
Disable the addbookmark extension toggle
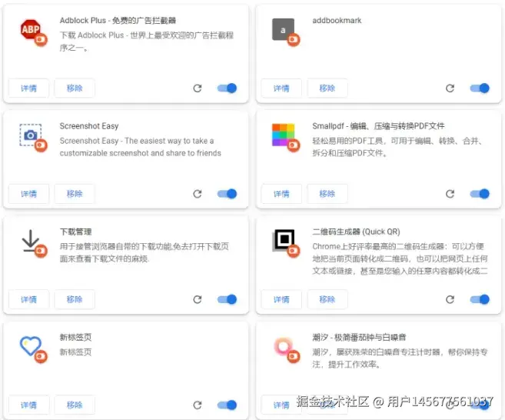[x=480, y=88]
